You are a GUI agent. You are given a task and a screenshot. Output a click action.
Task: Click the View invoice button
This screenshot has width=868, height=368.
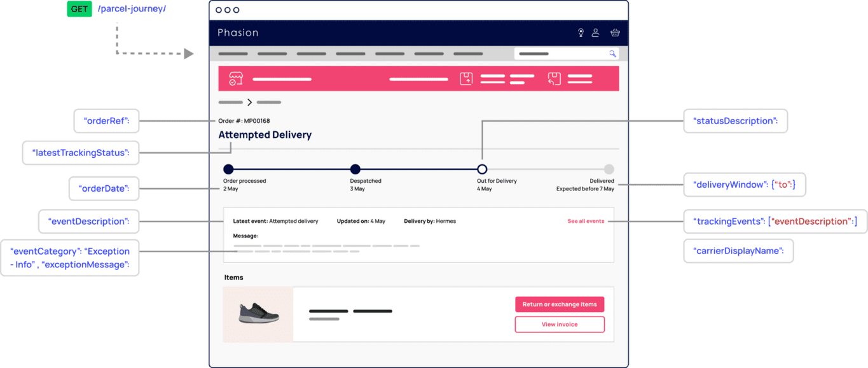(x=560, y=325)
